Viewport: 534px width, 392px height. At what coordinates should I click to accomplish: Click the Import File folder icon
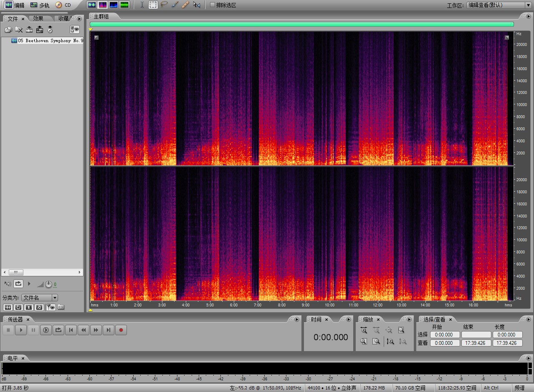click(x=8, y=30)
